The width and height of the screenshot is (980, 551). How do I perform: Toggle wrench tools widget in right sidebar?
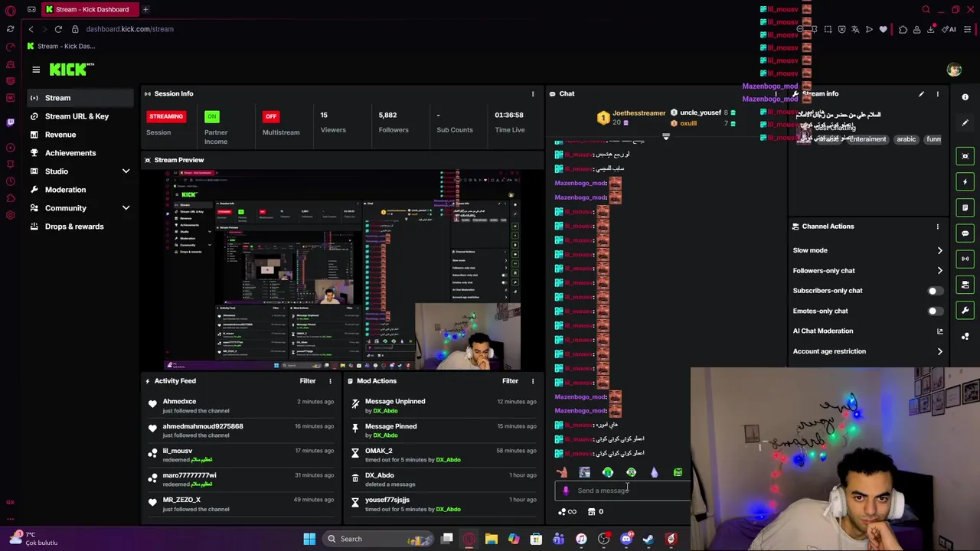[965, 310]
